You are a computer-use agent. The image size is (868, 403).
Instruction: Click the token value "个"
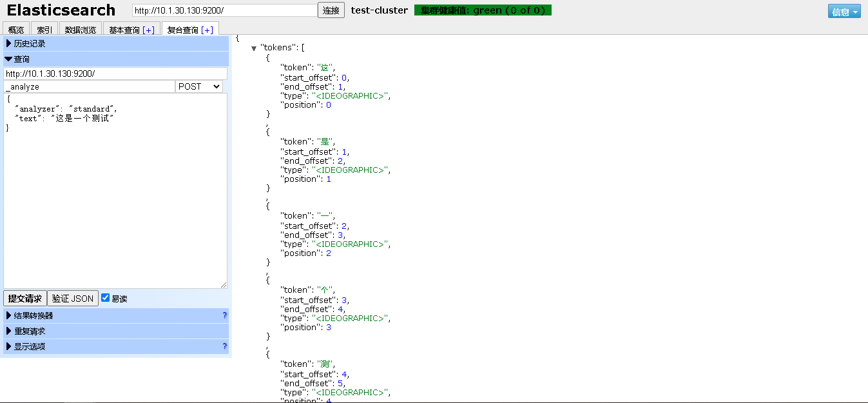tap(325, 290)
